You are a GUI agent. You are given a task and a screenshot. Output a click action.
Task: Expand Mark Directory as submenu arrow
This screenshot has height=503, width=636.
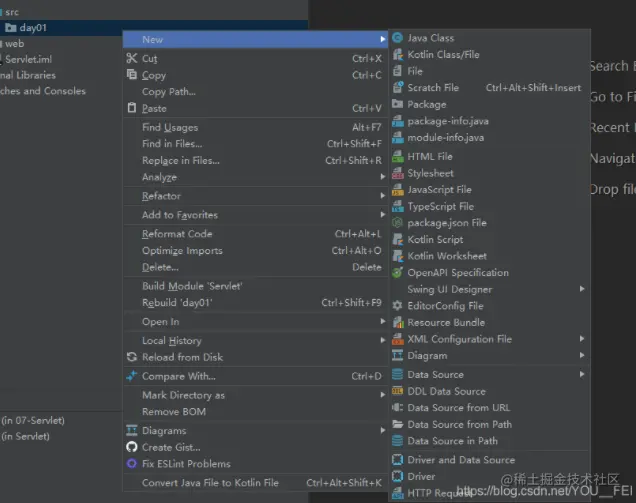pos(382,395)
